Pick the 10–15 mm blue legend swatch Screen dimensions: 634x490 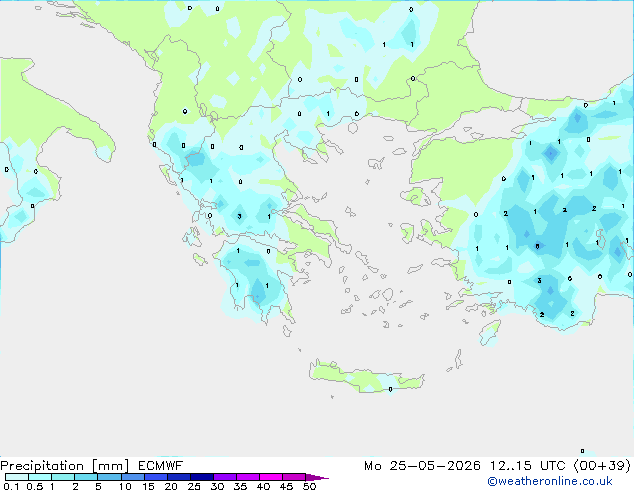point(133,477)
